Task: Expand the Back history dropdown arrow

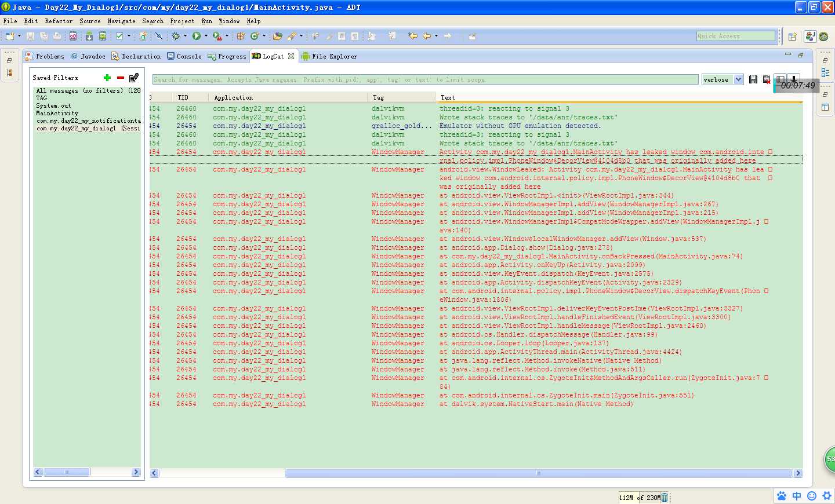Action: pos(435,36)
